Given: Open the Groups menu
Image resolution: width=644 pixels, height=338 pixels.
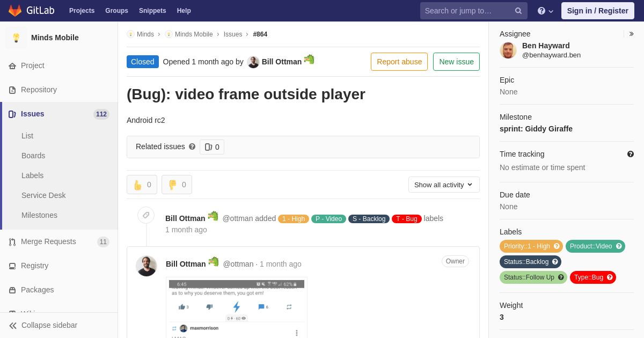Looking at the screenshot, I should pos(116,11).
